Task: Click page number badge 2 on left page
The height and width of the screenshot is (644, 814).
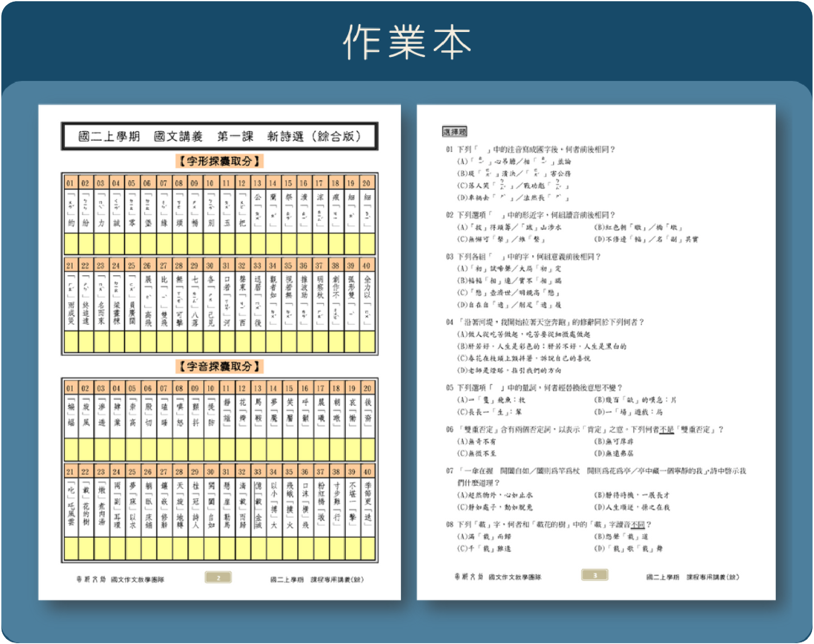Action: (x=218, y=577)
